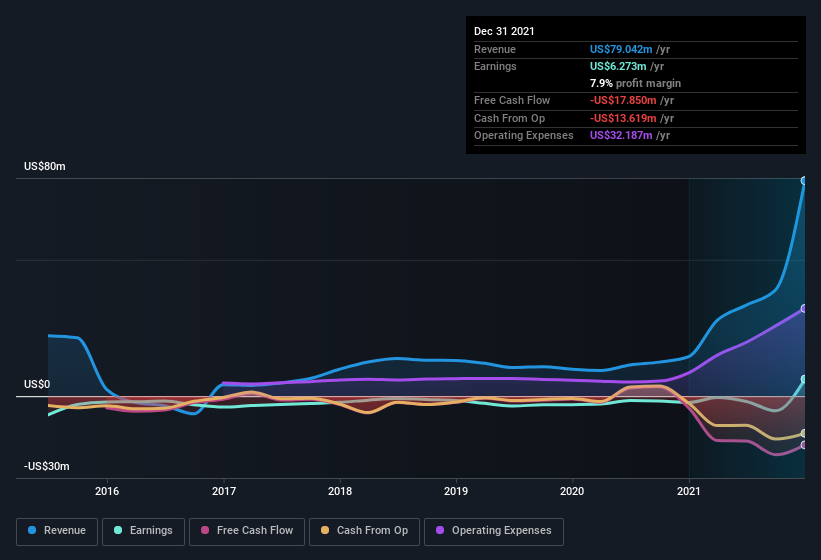Click the 2019 x-axis label

456,491
